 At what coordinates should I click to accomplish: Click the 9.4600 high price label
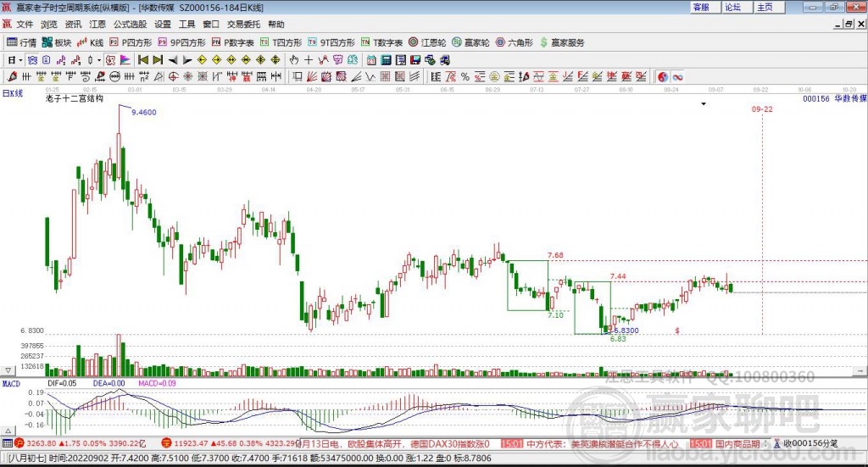(144, 113)
